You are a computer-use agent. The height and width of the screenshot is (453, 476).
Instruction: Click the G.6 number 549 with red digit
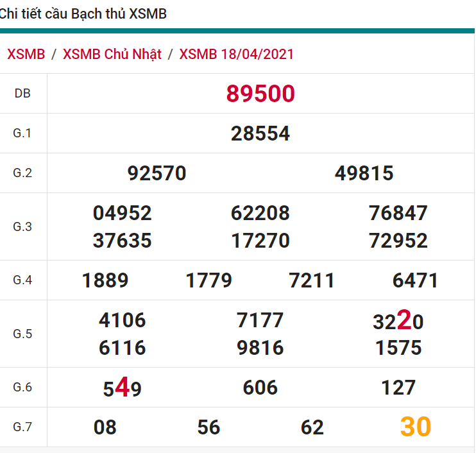pyautogui.click(x=123, y=388)
